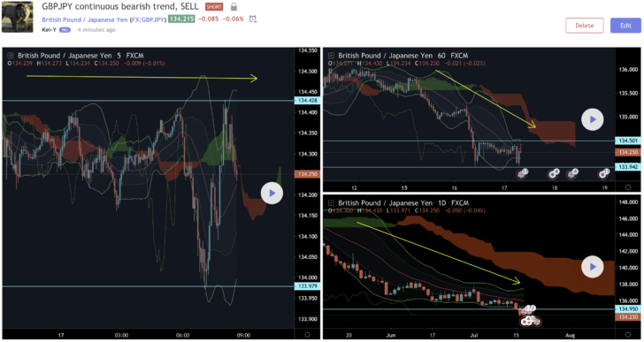The width and height of the screenshot is (644, 342).
Task: Play the 5-minute GBPJPY chart
Action: (x=272, y=194)
